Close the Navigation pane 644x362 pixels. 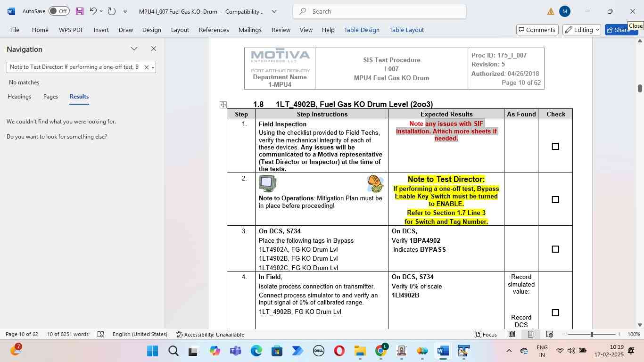tap(154, 49)
